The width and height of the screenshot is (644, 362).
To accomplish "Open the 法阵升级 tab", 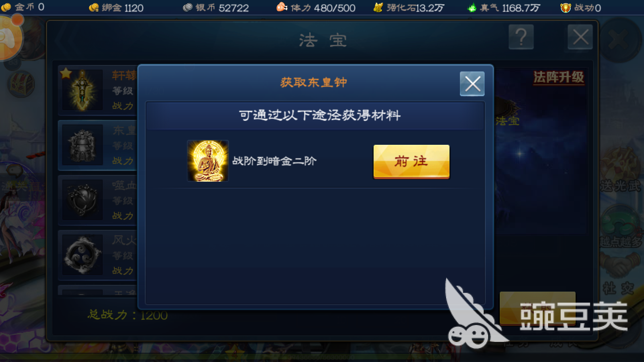I will click(559, 77).
